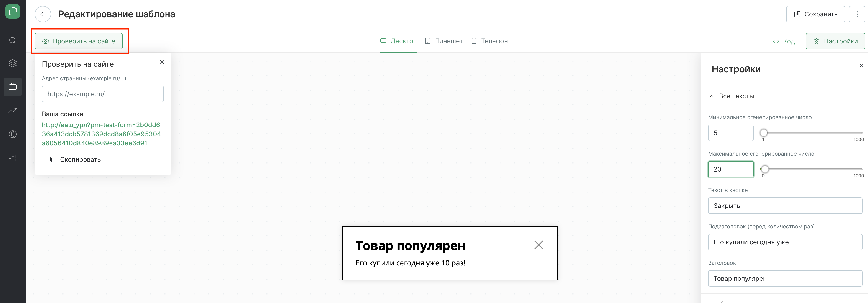Click the green app logo icon
868x303 pixels.
[x=13, y=11]
